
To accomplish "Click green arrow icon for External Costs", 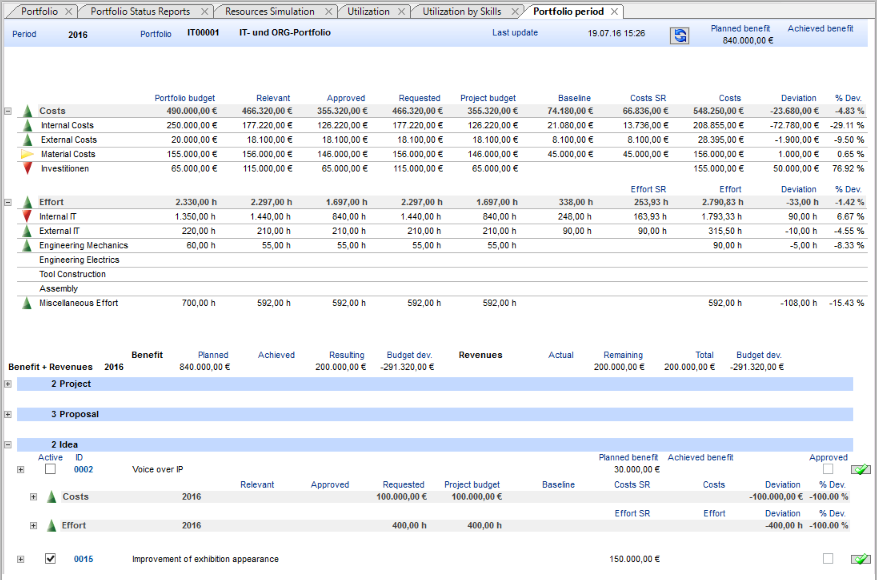I will pyautogui.click(x=27, y=140).
